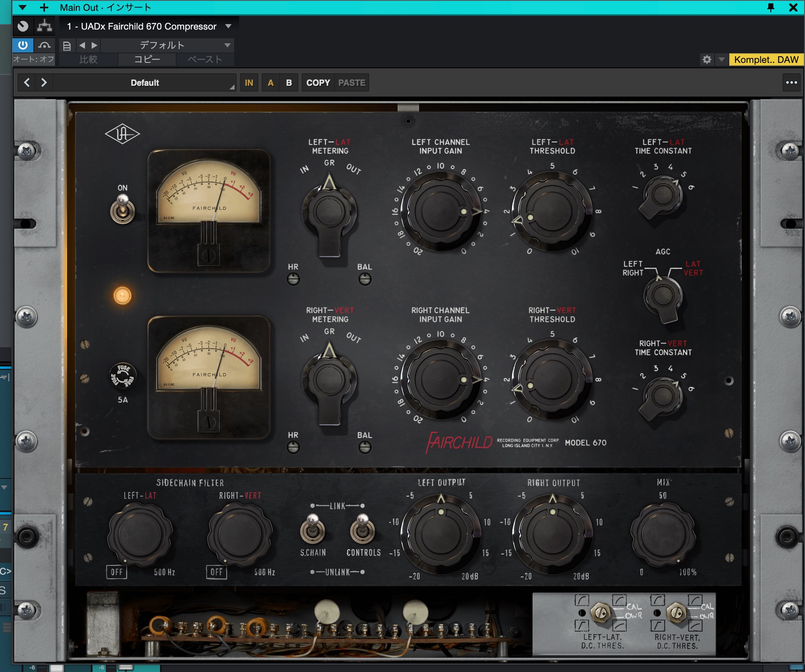Click the round mix dial icon at top left
The width and height of the screenshot is (805, 672).
(x=23, y=26)
